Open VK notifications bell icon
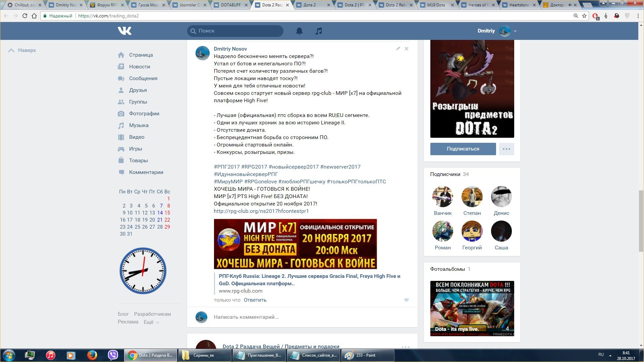Image resolution: width=644 pixels, height=362 pixels. tap(299, 31)
